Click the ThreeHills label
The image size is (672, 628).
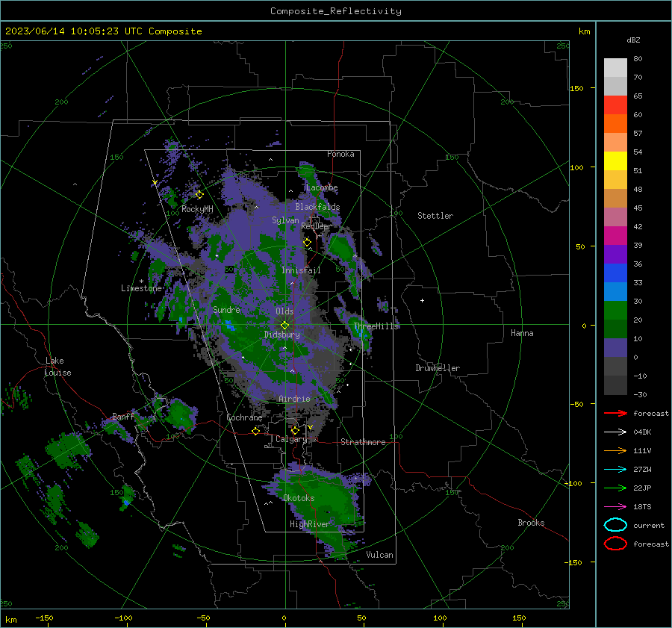pos(376,326)
